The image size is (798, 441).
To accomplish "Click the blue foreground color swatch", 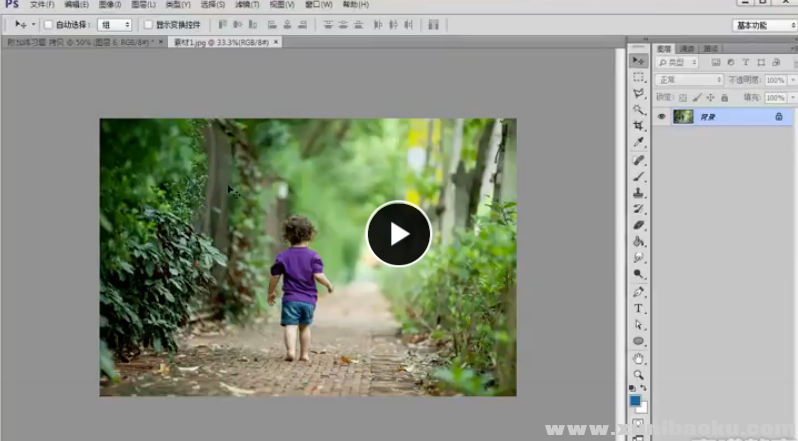I will tap(635, 401).
